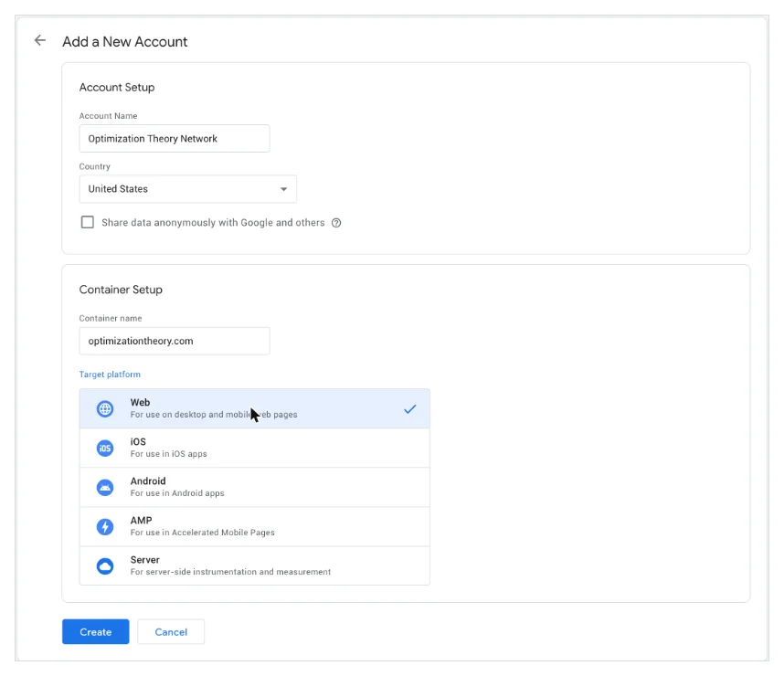This screenshot has height=676, width=784.
Task: Click 'Share data anonymously with Google' label
Action: point(213,223)
